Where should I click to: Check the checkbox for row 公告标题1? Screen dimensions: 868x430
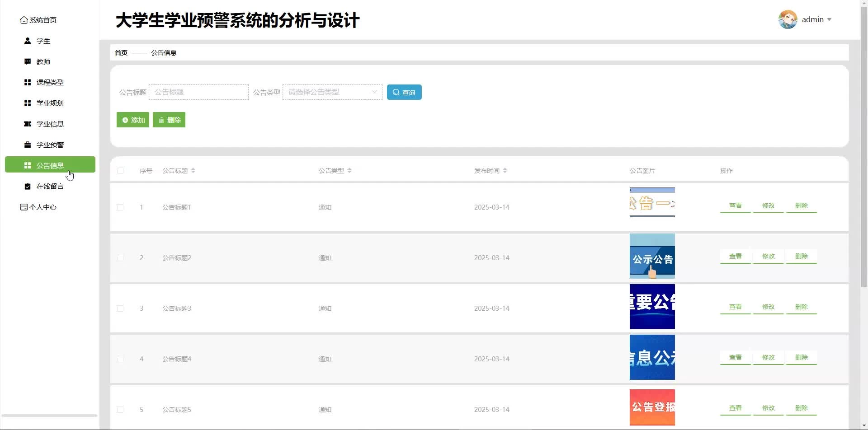120,208
